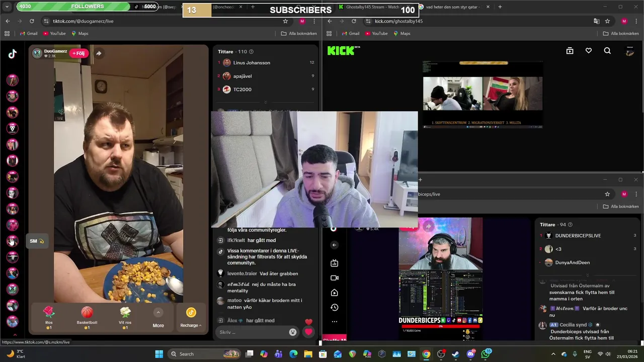Click translate page icon in Kick address bar

pos(596,21)
